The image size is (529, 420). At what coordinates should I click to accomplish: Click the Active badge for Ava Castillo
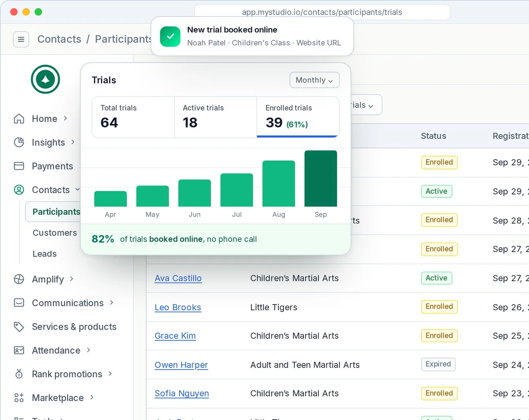click(x=437, y=278)
